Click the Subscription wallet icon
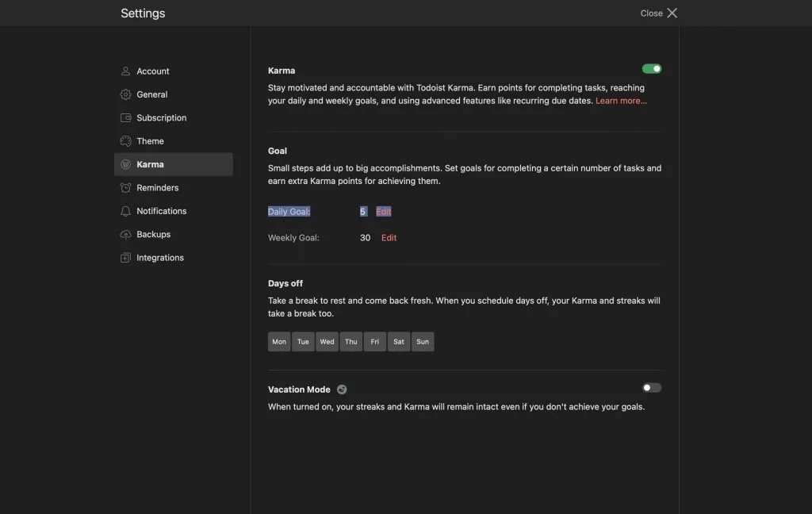Image resolution: width=812 pixels, height=514 pixels. coord(125,117)
